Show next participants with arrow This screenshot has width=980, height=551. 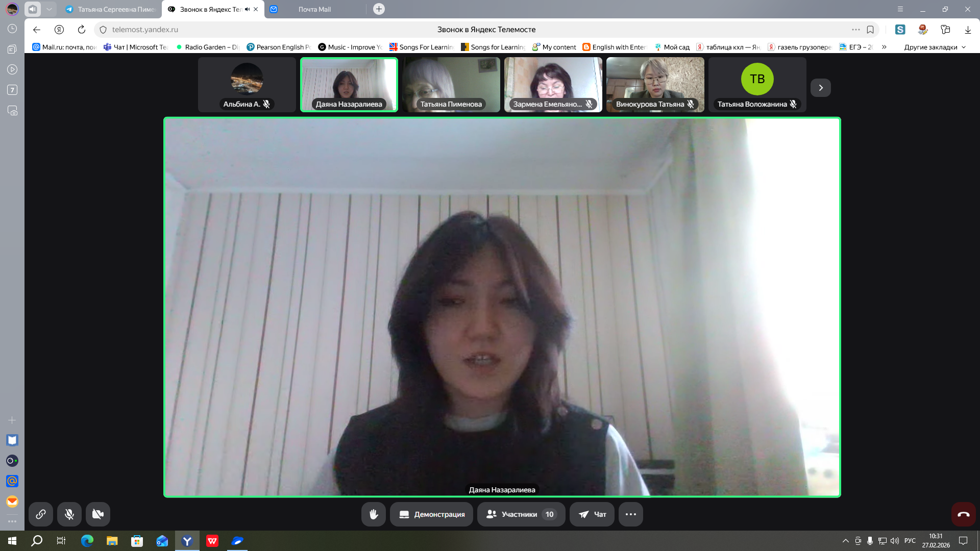820,88
